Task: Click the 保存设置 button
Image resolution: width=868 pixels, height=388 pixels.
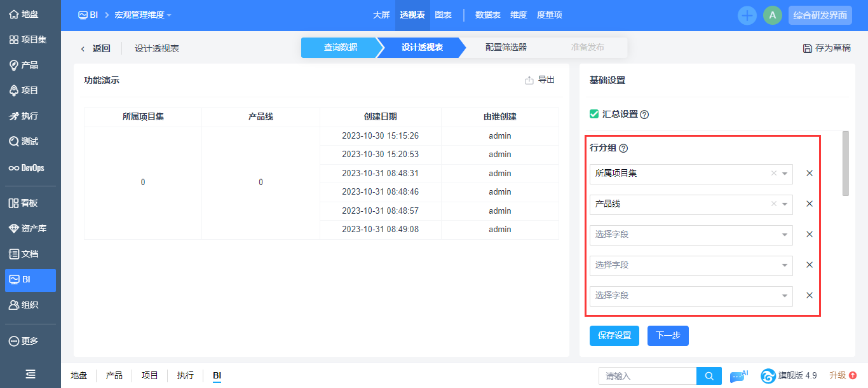Action: tap(614, 336)
